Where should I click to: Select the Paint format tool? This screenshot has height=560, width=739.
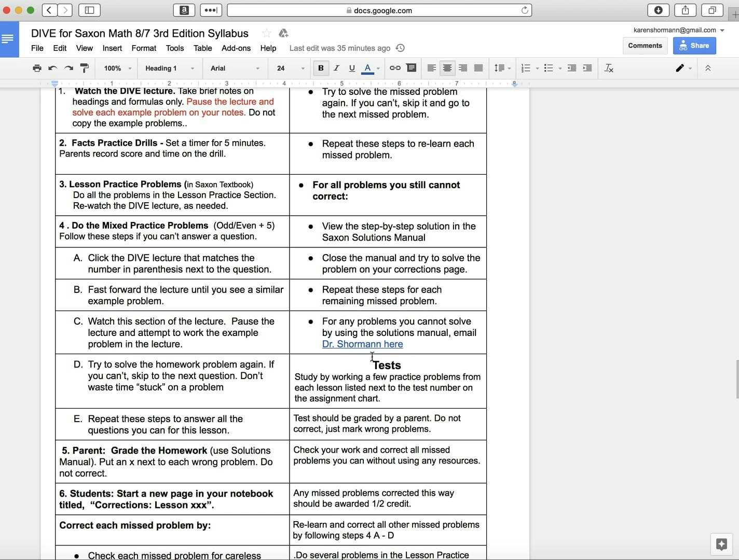click(x=84, y=68)
